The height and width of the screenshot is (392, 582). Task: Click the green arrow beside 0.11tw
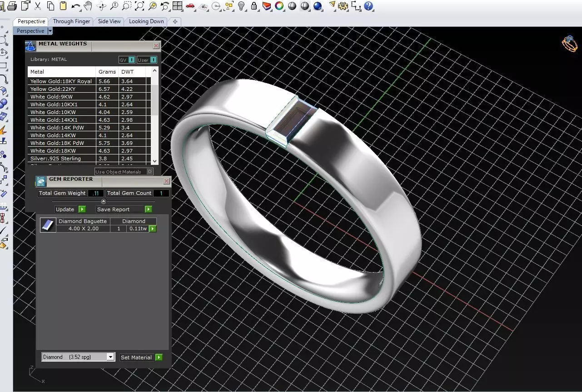click(x=153, y=228)
